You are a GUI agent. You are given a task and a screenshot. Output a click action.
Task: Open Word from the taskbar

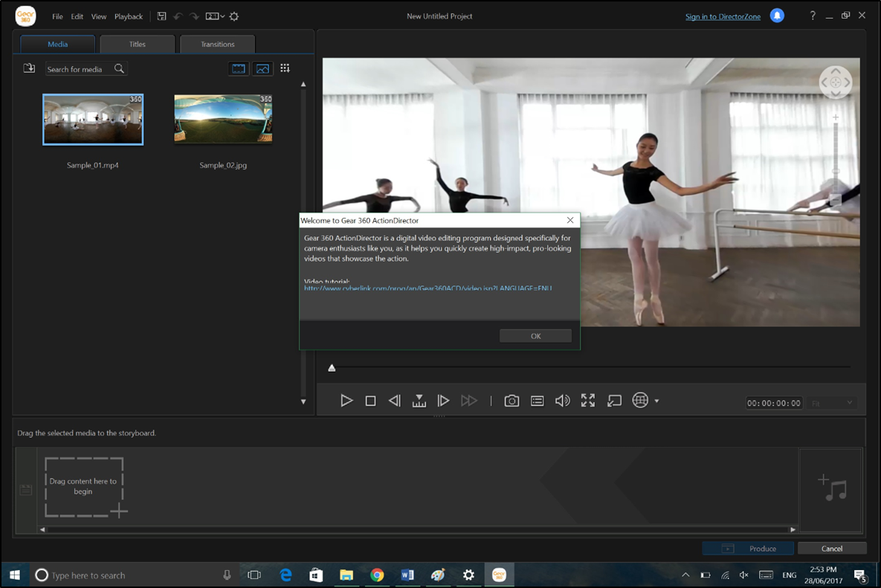407,575
